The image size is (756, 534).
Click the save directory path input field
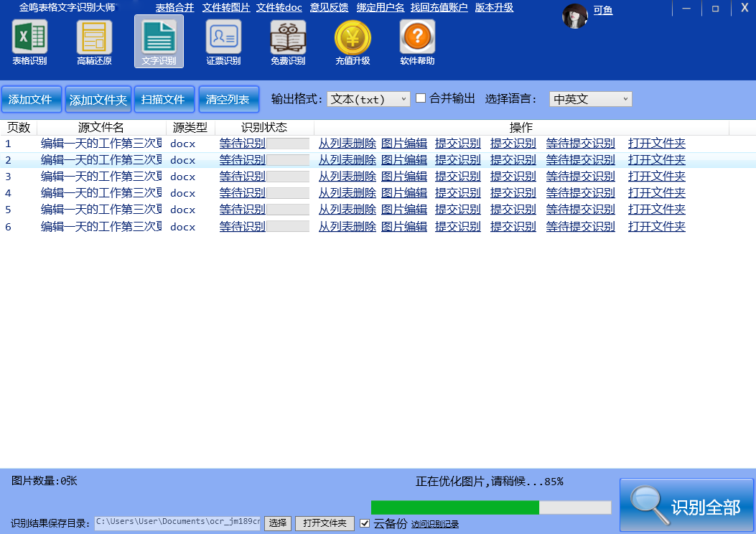coord(176,523)
